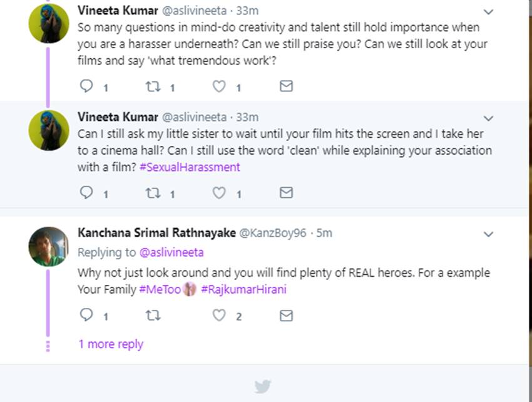Viewport: 532px width, 402px height.
Task: Like the #SexualHarassment tweet
Action: [x=219, y=193]
